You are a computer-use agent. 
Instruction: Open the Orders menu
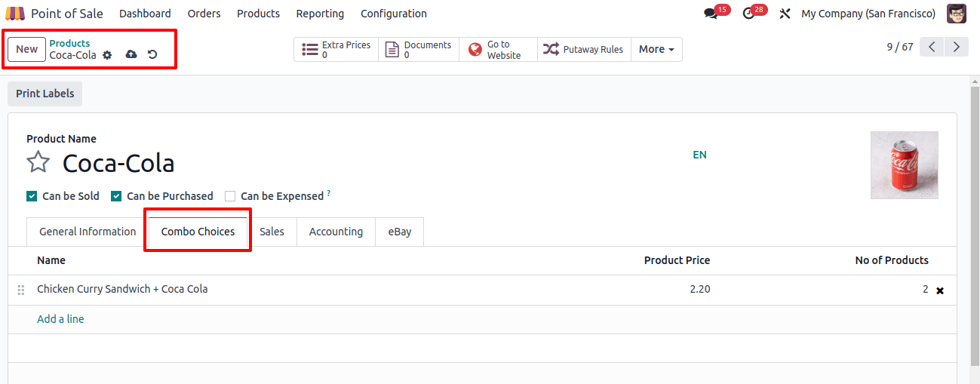(204, 14)
